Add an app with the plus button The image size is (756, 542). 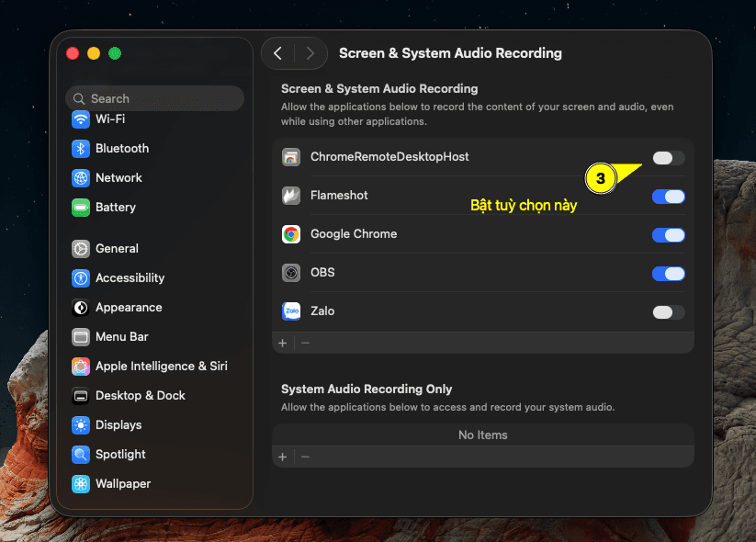(283, 343)
